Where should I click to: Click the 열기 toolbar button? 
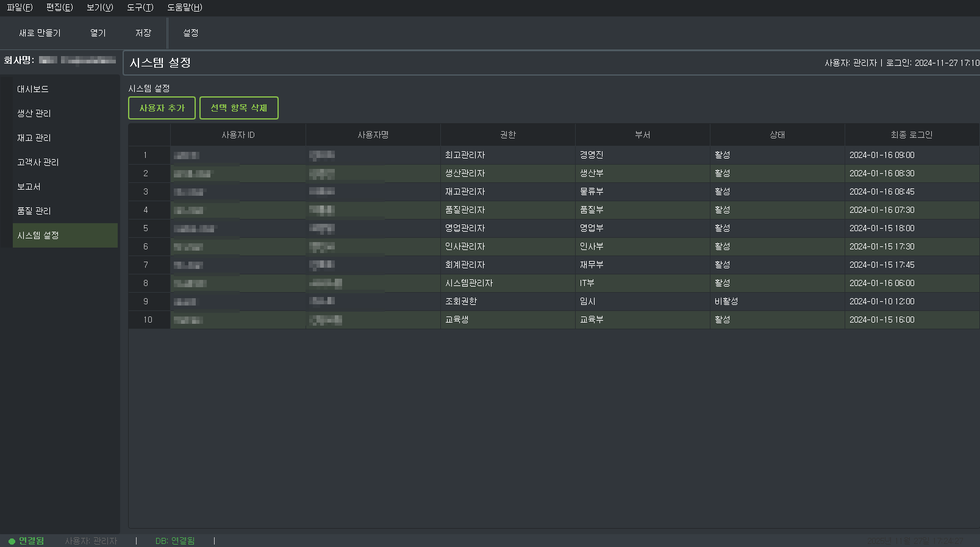point(98,33)
